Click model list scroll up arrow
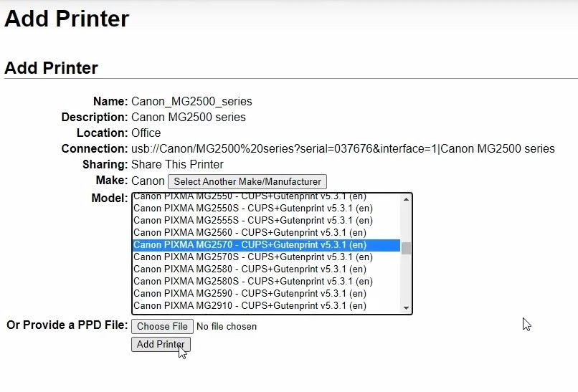The image size is (578, 392). pos(406,199)
